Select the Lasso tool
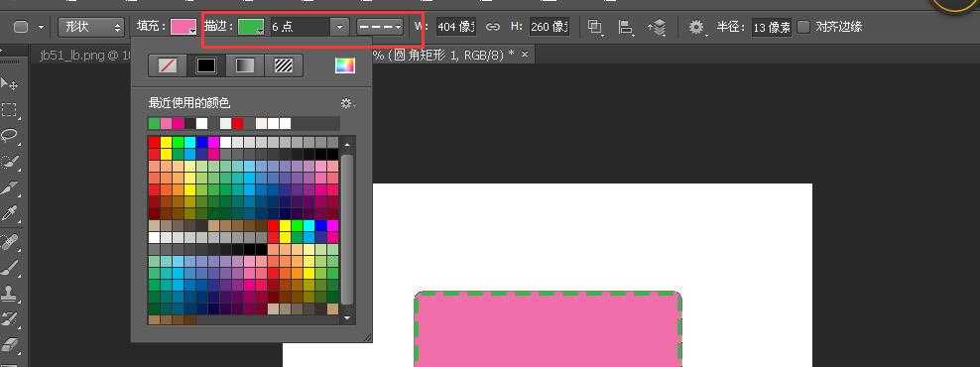The image size is (980, 367). coord(9,136)
